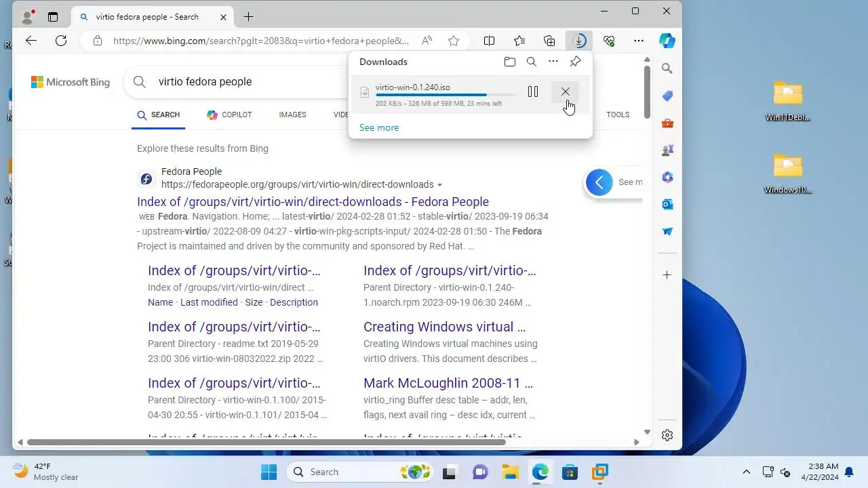Open Microsoft Store from taskbar
This screenshot has width=868, height=488.
coord(570,472)
